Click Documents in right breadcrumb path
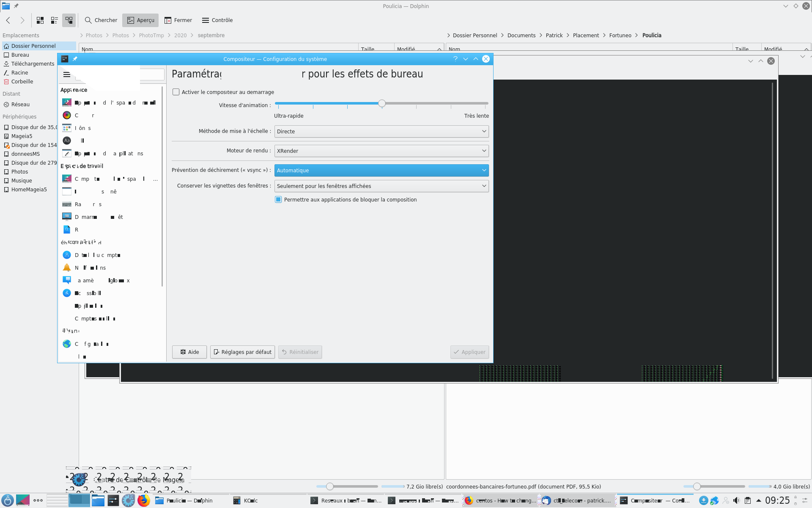Screen dimensions: 812x508 point(521,35)
